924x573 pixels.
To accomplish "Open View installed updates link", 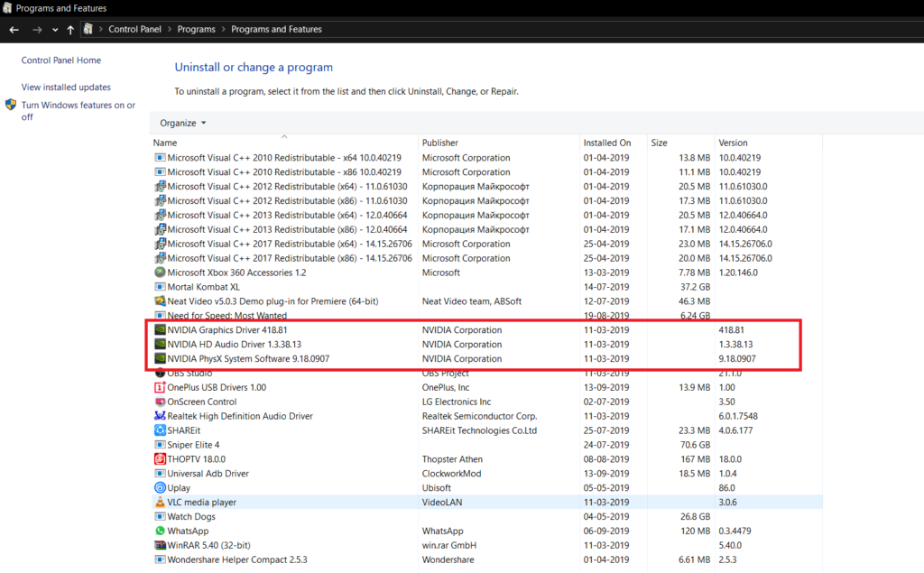I will coord(66,88).
